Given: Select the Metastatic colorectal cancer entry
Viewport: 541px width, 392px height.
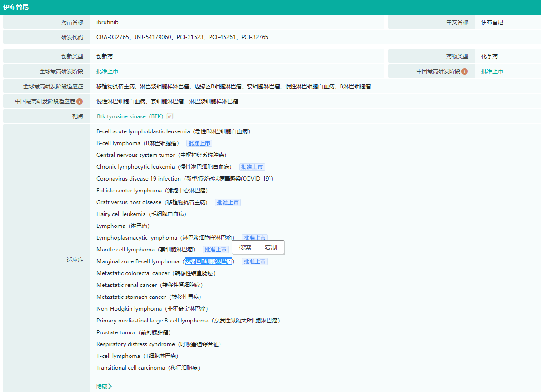Looking at the screenshot, I should [156, 273].
